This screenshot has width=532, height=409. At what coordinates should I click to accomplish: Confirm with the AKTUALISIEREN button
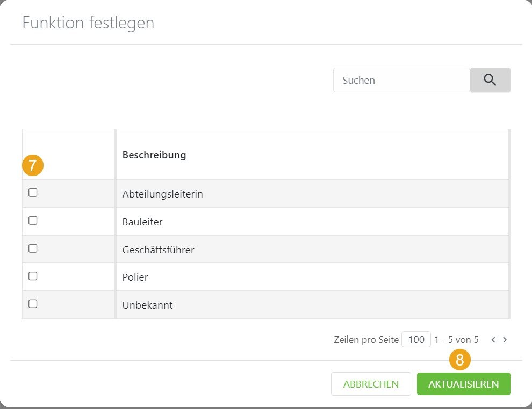tap(463, 384)
